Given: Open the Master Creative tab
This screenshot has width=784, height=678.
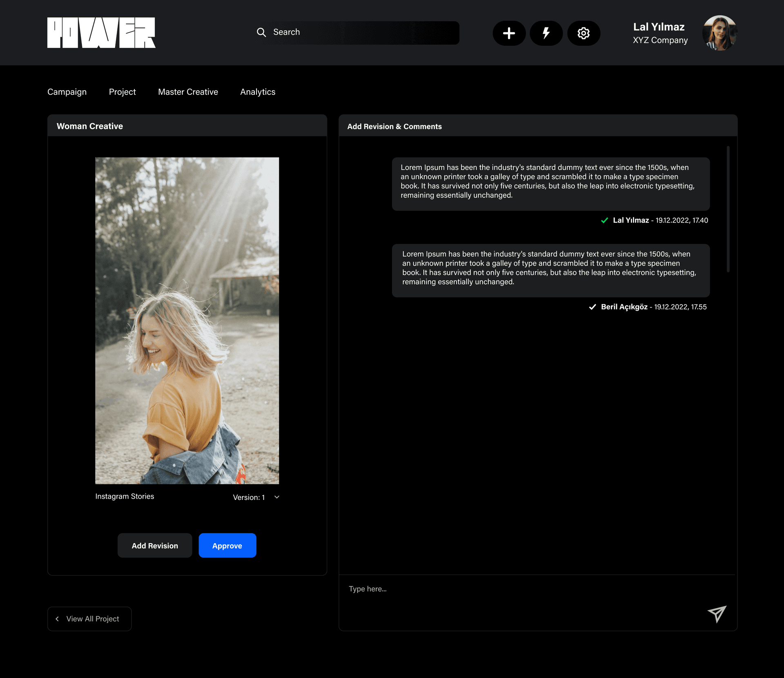Looking at the screenshot, I should (188, 92).
